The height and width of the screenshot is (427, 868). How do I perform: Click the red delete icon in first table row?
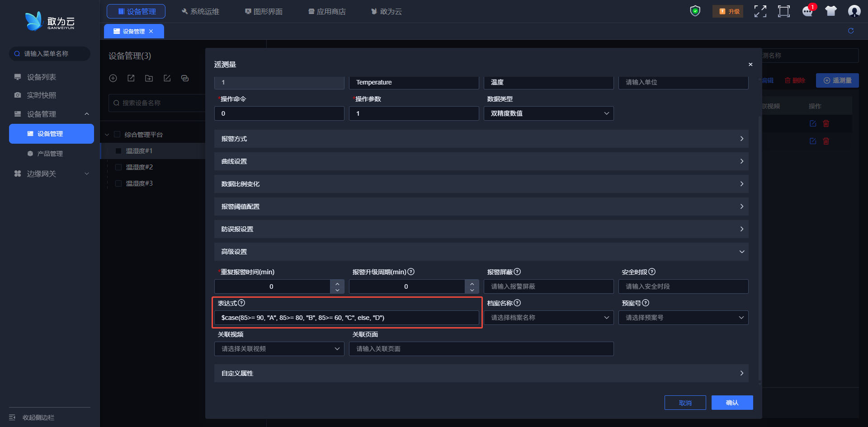[x=826, y=123]
